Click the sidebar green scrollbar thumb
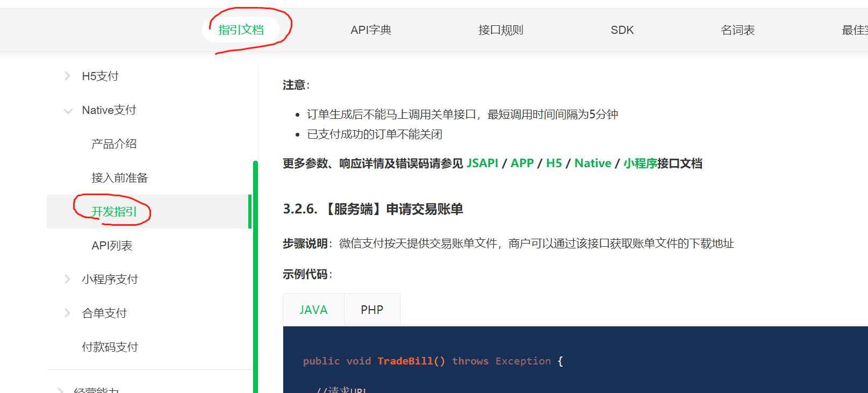The width and height of the screenshot is (868, 393). coord(255,277)
